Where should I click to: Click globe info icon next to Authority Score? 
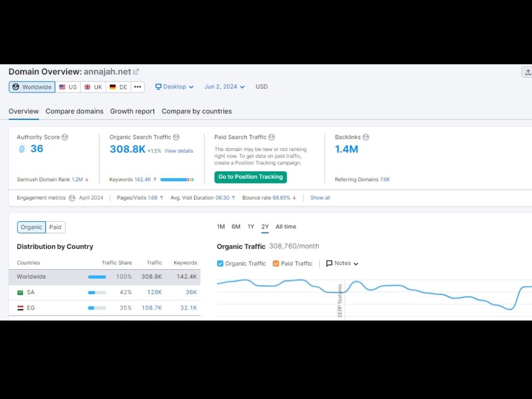(65, 137)
